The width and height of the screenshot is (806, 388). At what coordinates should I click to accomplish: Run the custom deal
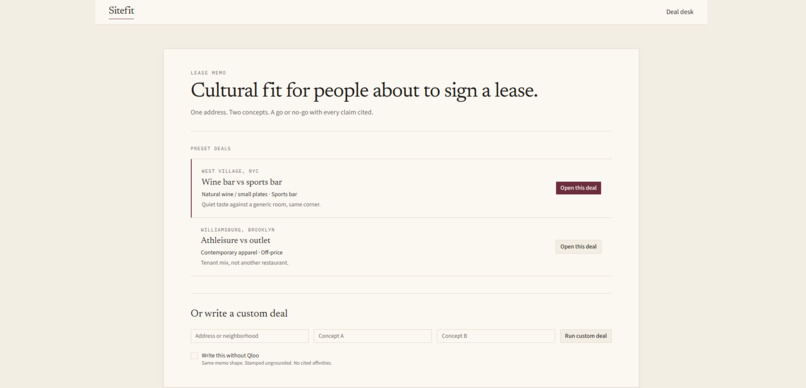tap(586, 336)
